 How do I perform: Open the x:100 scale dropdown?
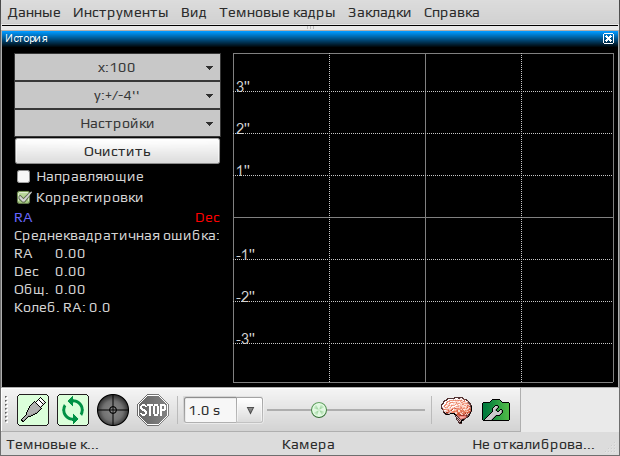(x=117, y=68)
